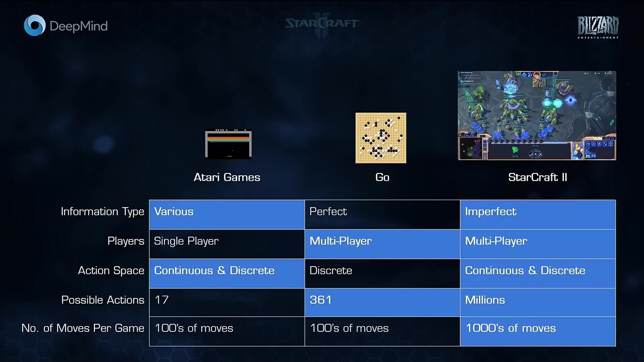Click the Imperfect information cell
Viewport: 644px width, 362px height.
(537, 211)
